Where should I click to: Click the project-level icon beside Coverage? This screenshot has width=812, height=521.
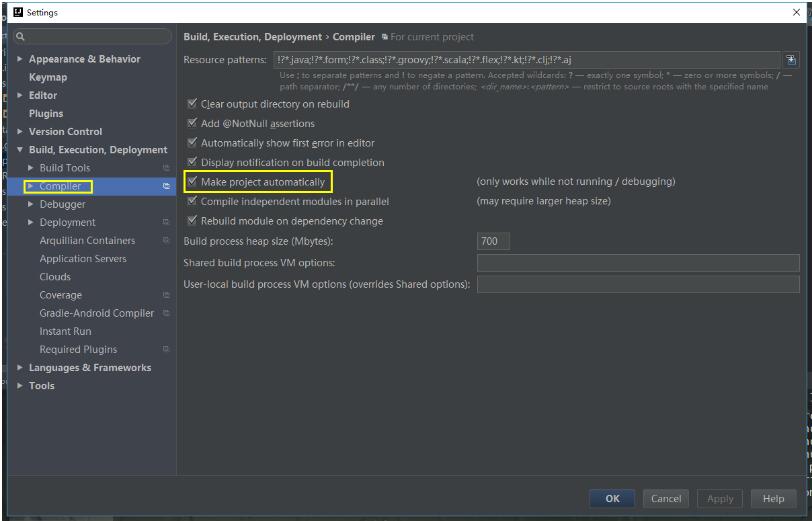166,295
